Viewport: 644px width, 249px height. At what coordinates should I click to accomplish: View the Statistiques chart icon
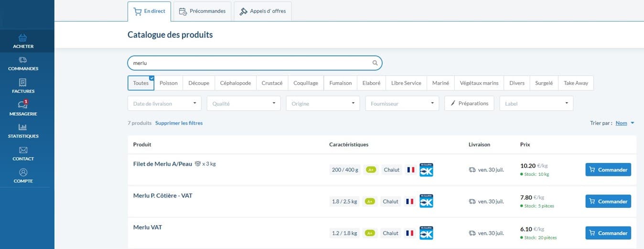click(x=23, y=128)
